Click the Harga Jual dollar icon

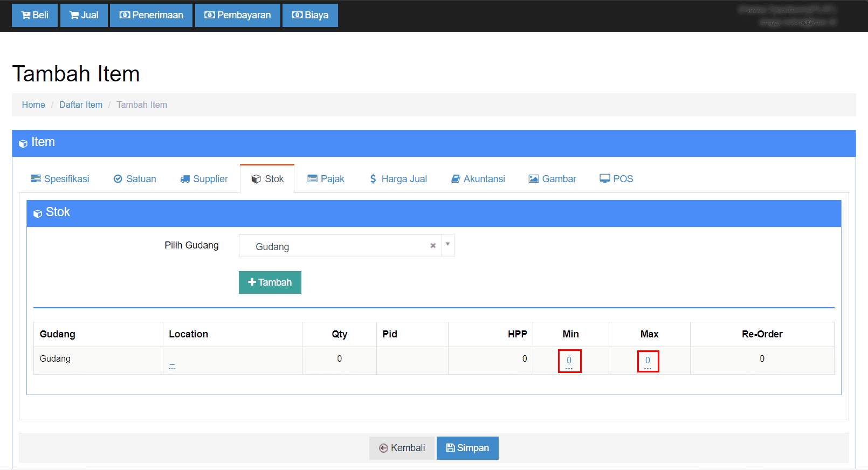pyautogui.click(x=373, y=179)
